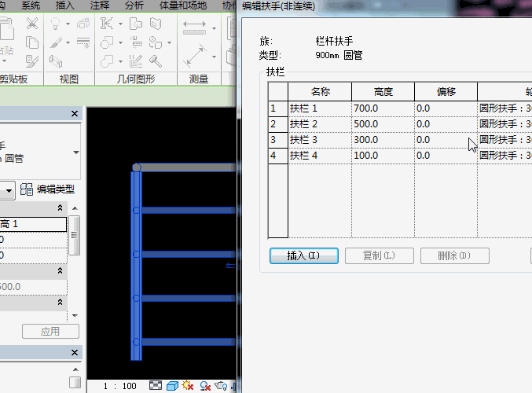Click the override graphics paintbrush icon in the View panel

click(x=56, y=42)
